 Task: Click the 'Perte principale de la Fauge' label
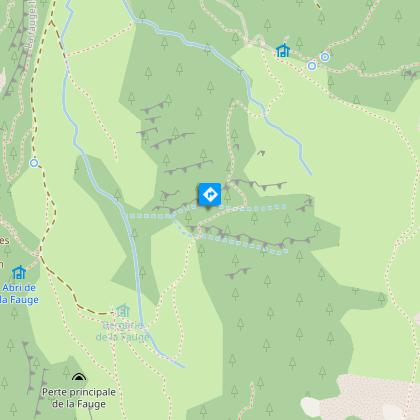(79, 398)
